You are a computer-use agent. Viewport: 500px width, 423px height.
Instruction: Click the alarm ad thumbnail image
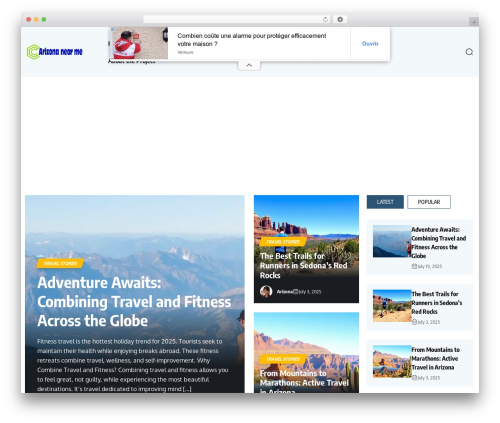pyautogui.click(x=139, y=43)
